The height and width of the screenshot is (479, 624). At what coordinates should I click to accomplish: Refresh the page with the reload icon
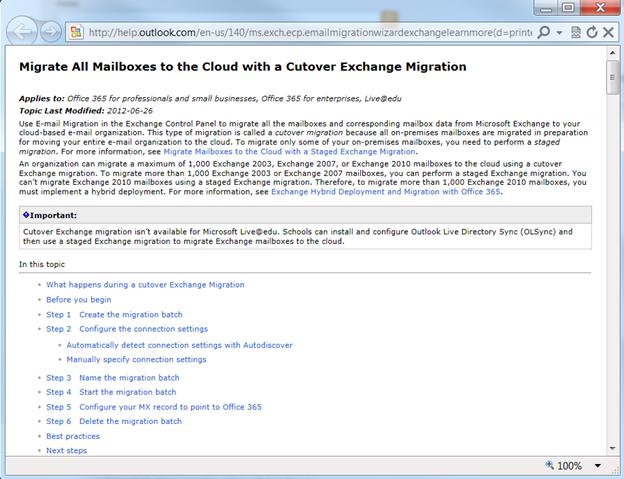tap(592, 32)
